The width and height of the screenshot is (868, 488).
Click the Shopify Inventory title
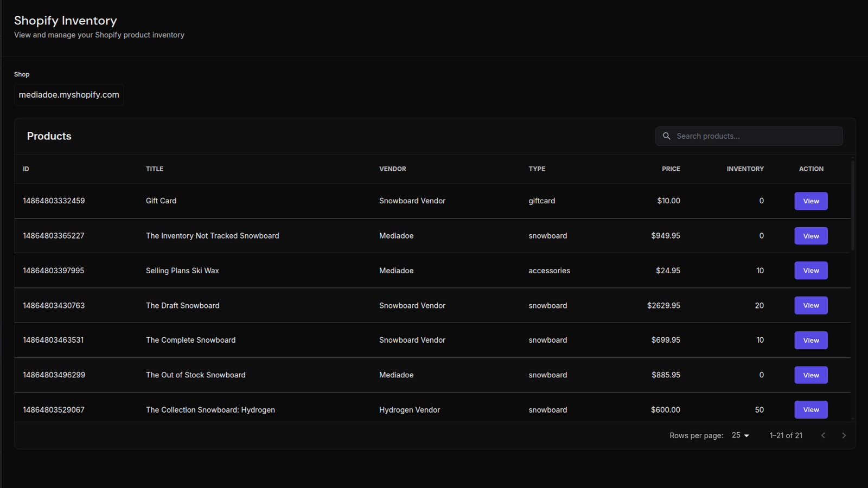pyautogui.click(x=66, y=21)
